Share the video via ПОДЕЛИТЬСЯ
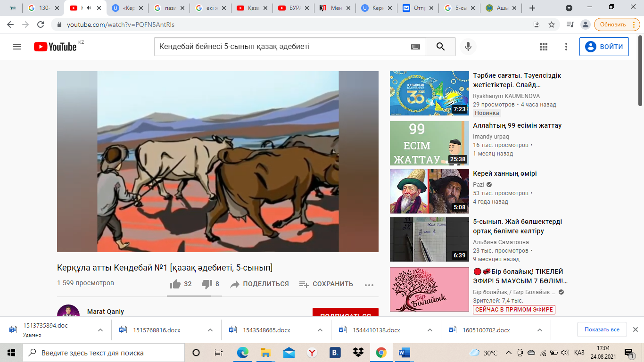The height and width of the screenshot is (362, 644). pyautogui.click(x=259, y=284)
